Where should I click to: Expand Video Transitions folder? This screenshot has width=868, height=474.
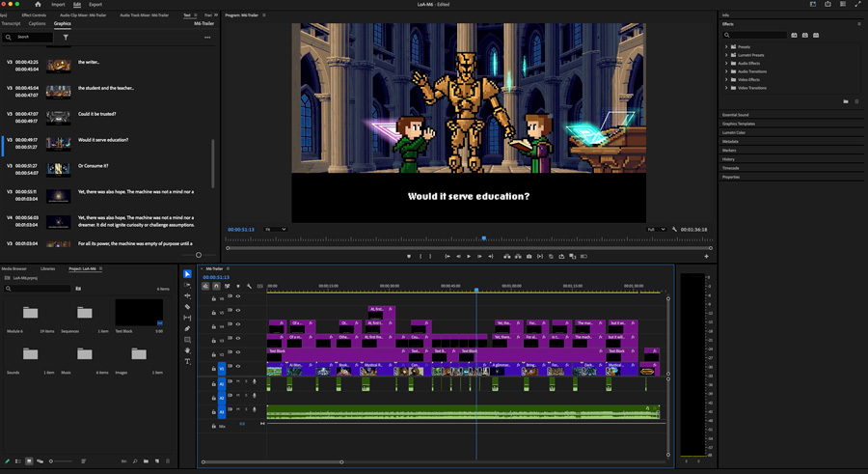tap(726, 88)
